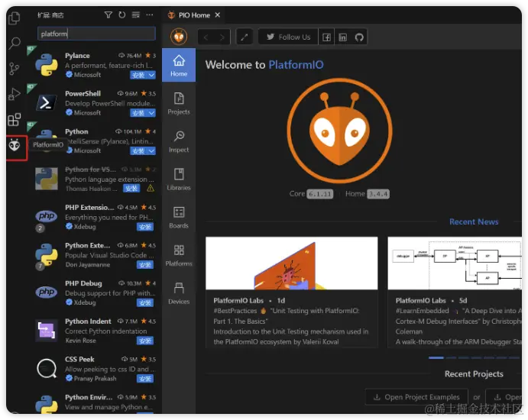This screenshot has height=420, width=528.
Task: Click warning icon on Python for VS extension
Action: coord(151,189)
